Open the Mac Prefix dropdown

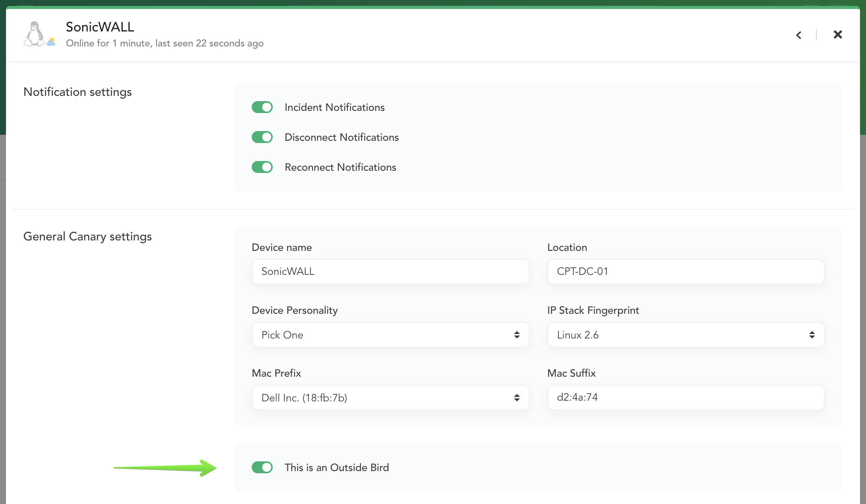390,398
